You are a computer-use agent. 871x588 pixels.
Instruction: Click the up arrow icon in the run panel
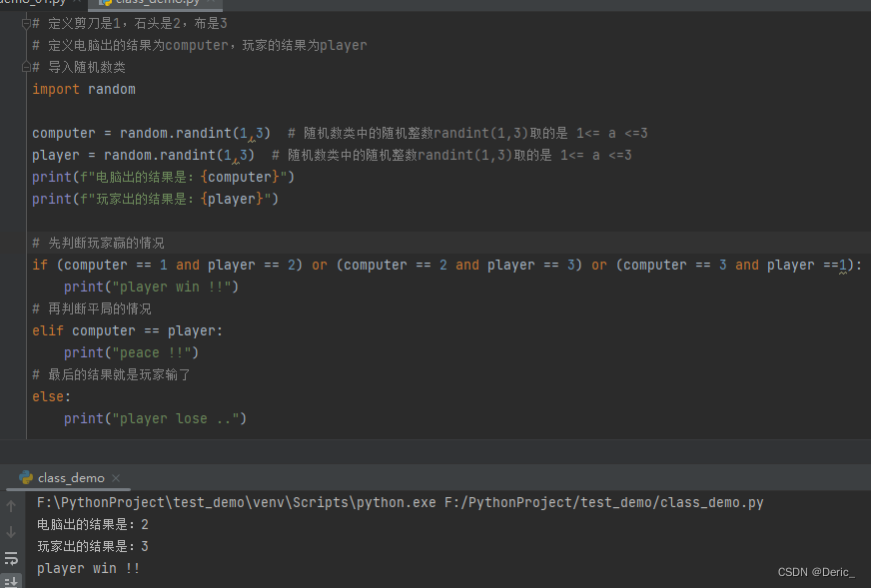(11, 505)
